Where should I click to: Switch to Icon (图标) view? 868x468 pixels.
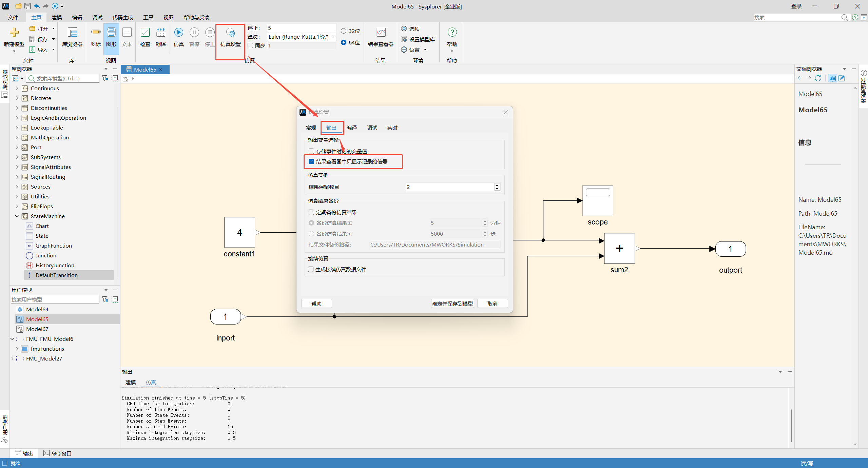96,37
